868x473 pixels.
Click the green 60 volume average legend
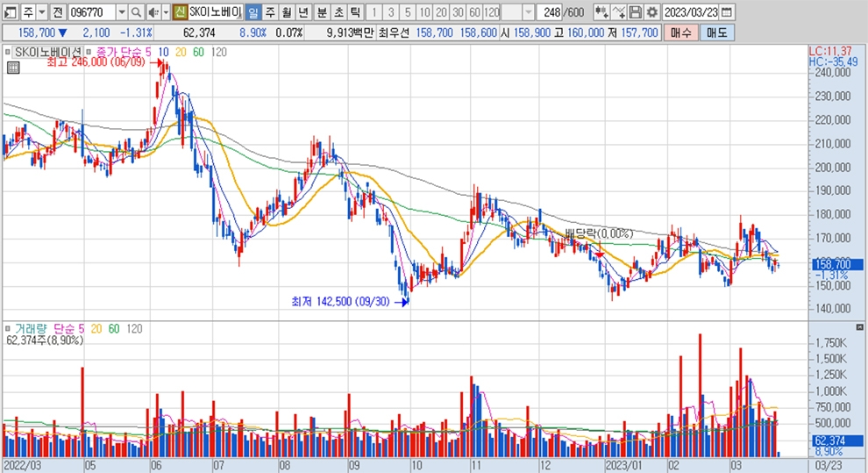coord(113,328)
